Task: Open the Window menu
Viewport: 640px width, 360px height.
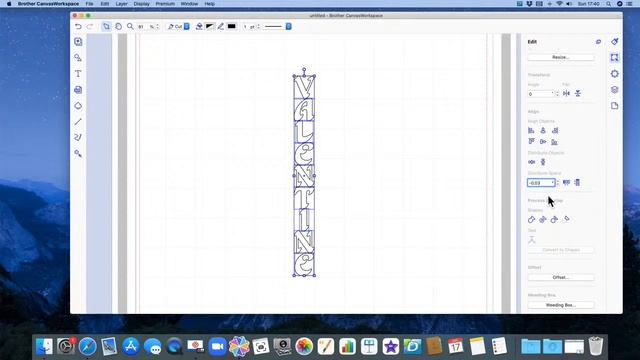Action: (x=189, y=4)
